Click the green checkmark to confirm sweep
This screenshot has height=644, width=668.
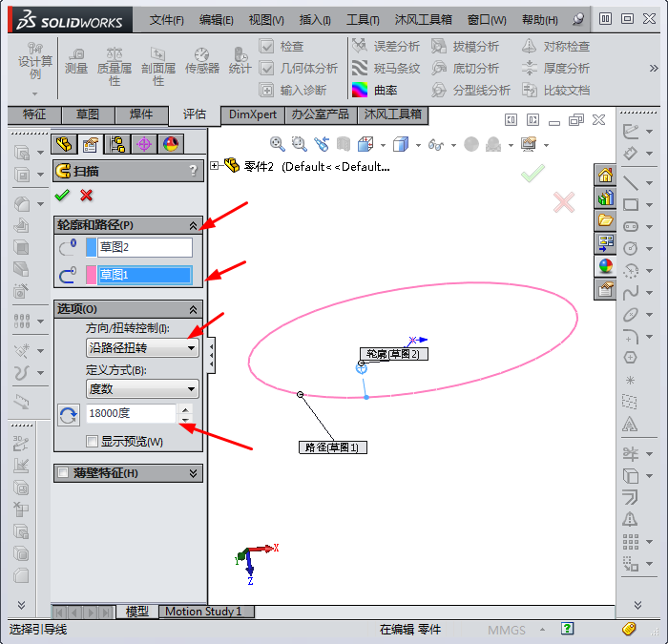click(x=63, y=196)
